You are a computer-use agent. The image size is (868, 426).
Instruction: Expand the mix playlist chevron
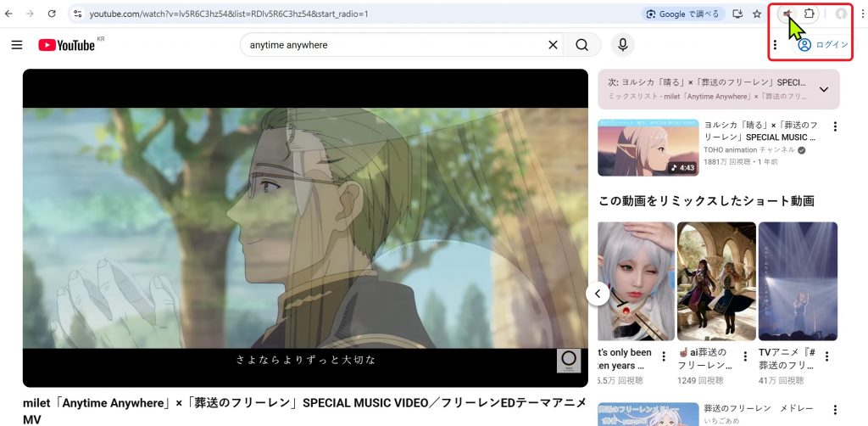coord(824,89)
